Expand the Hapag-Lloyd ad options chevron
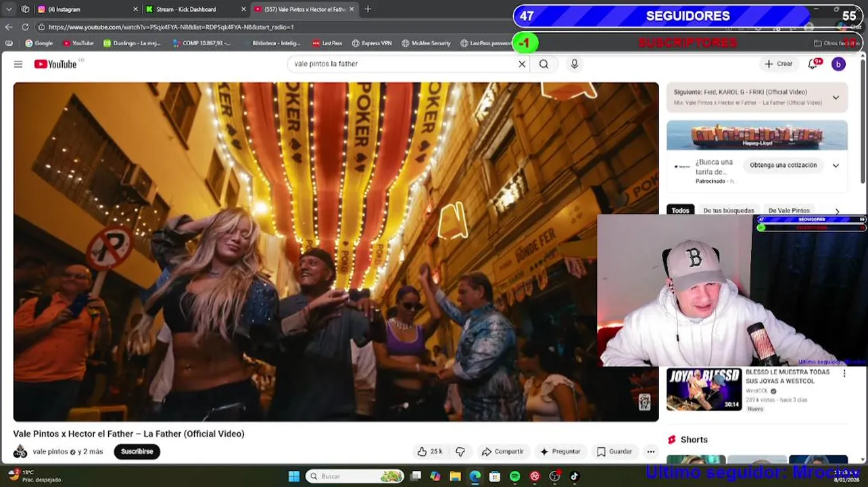The width and height of the screenshot is (868, 487). coord(836,166)
